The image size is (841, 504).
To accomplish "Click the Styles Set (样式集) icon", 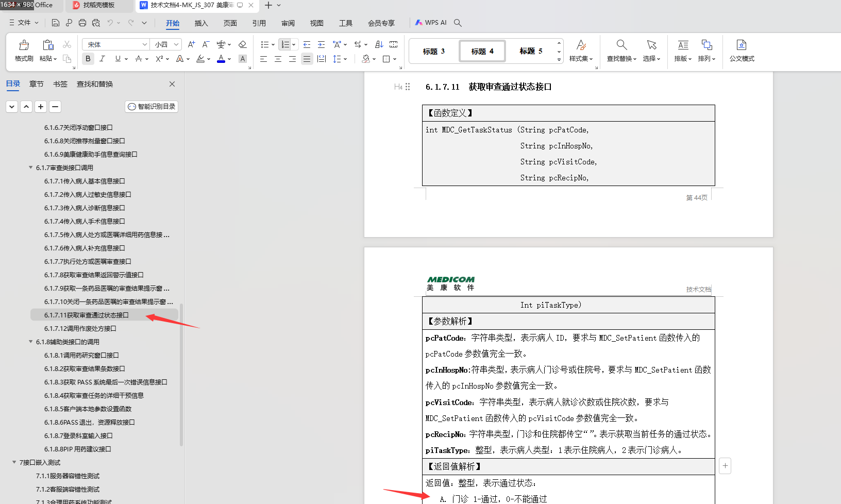I will 581,45.
